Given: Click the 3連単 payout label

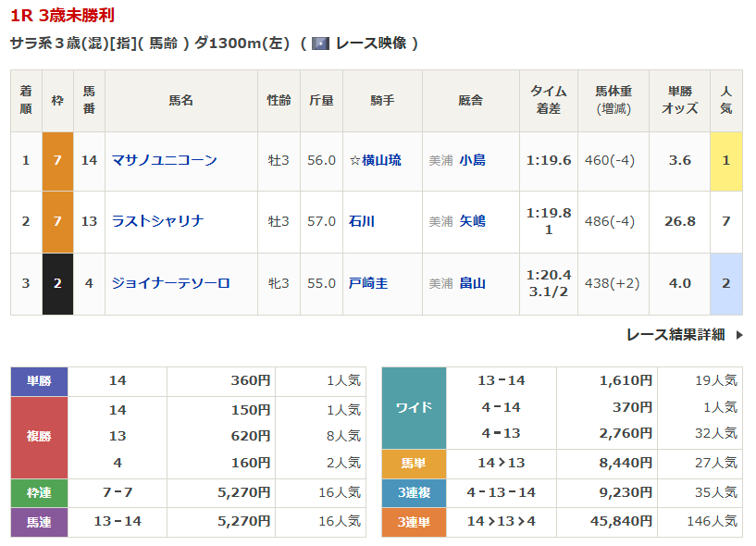Looking at the screenshot, I should click(413, 521).
